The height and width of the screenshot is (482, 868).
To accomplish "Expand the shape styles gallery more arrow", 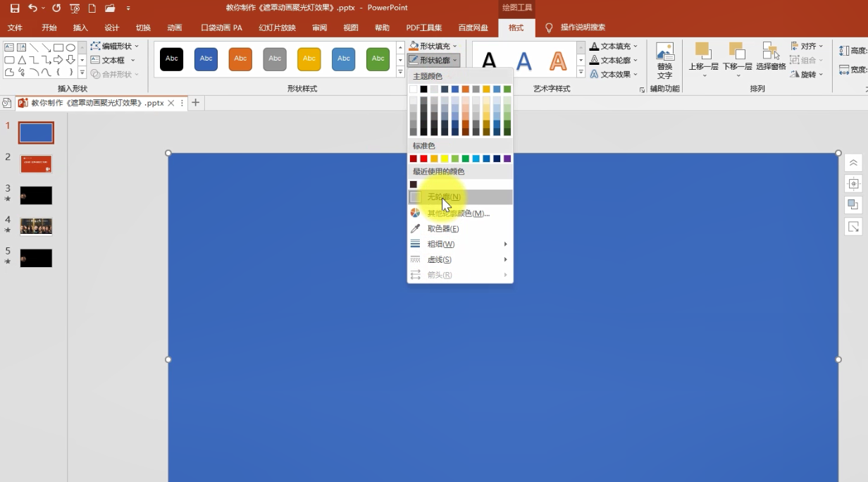I will (x=399, y=73).
